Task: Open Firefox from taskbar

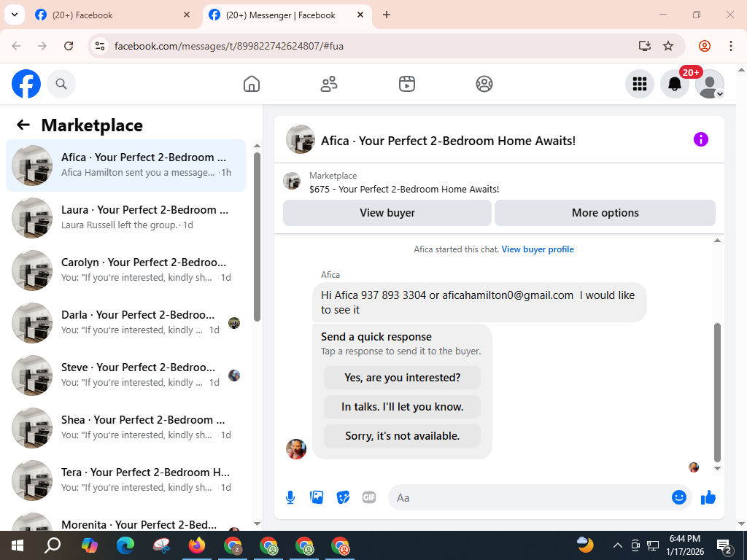Action: [x=197, y=545]
